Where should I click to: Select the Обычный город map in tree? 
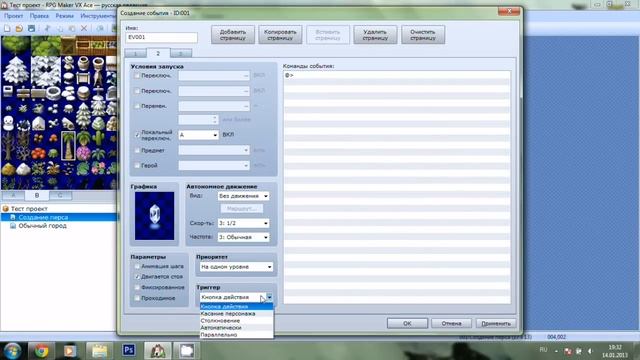point(42,226)
